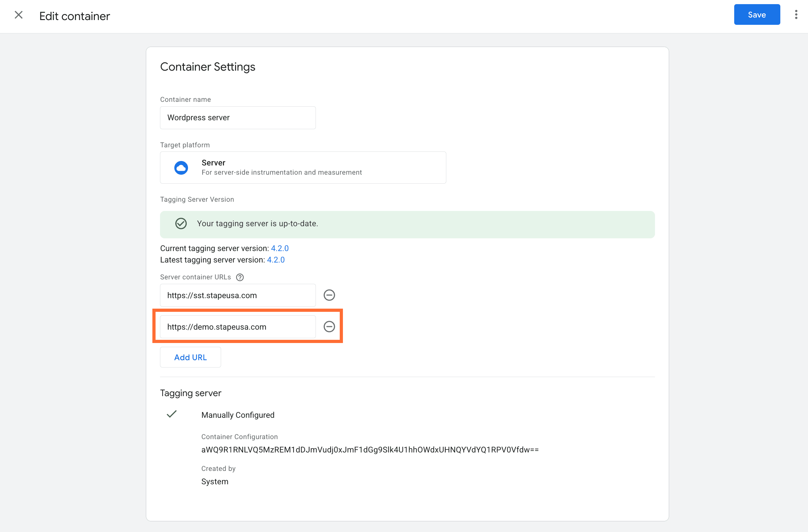Focus the Wordpress server container name field
Screen dimensions: 808x532
[237, 117]
